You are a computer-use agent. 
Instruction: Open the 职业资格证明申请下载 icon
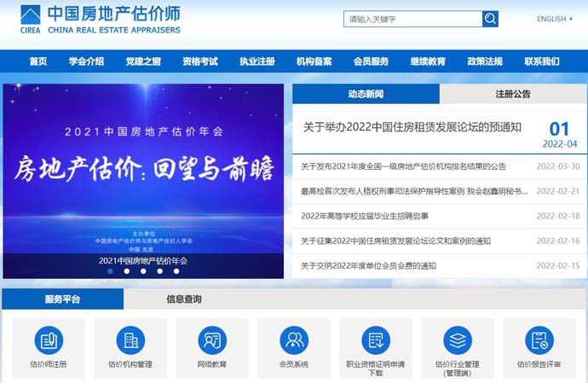point(376,340)
